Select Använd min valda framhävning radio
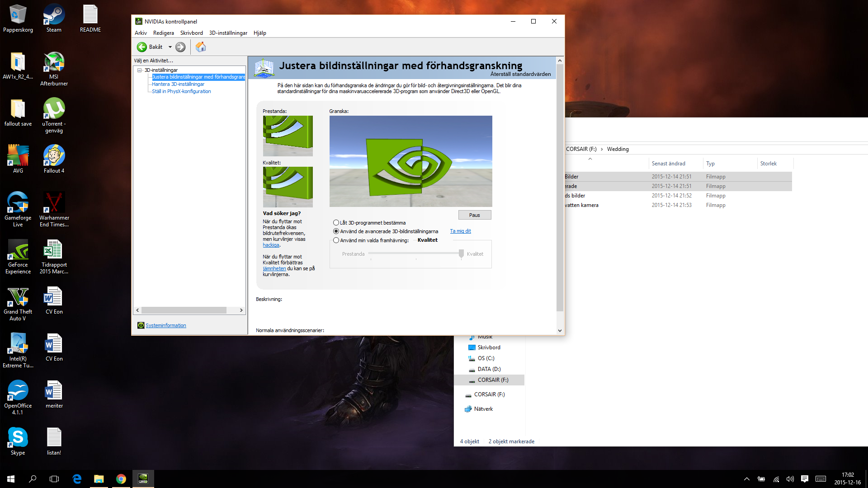This screenshot has width=868, height=488. click(336, 240)
